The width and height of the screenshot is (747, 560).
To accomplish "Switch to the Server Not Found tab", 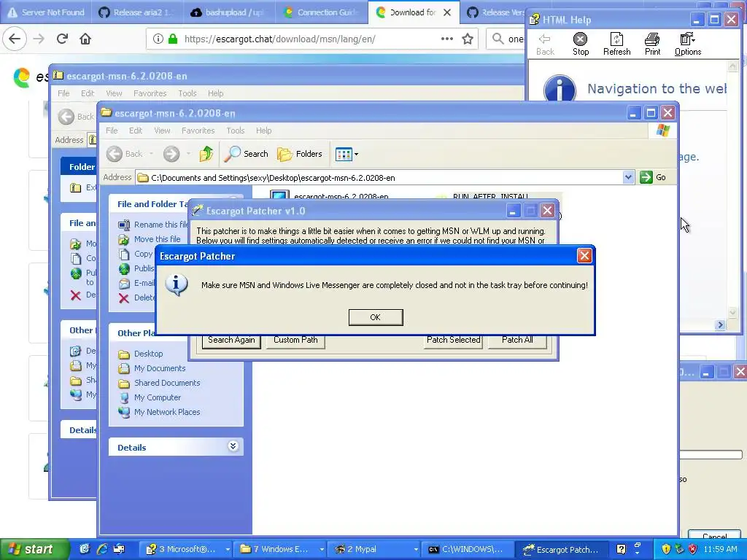I will [x=47, y=12].
